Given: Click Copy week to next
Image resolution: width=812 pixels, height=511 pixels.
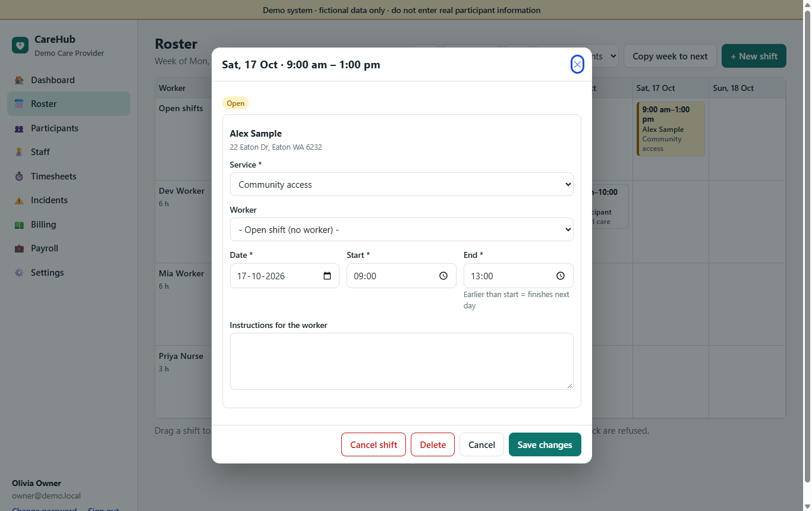Looking at the screenshot, I should click(x=670, y=56).
